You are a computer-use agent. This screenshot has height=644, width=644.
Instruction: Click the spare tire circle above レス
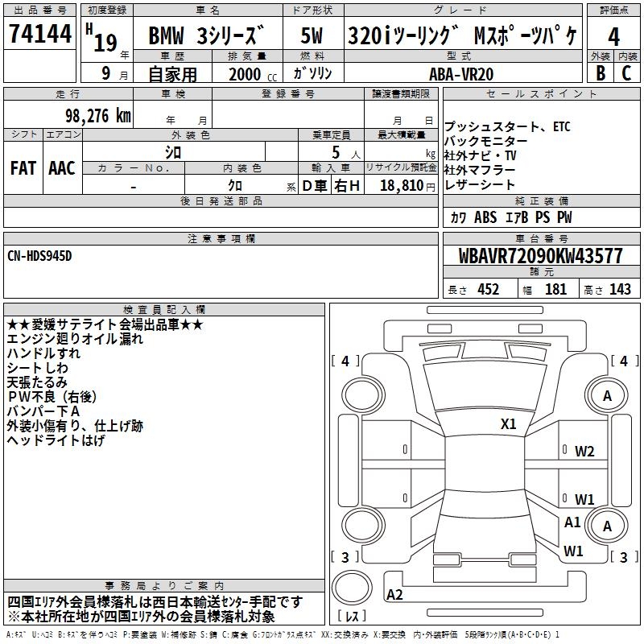(x=352, y=588)
